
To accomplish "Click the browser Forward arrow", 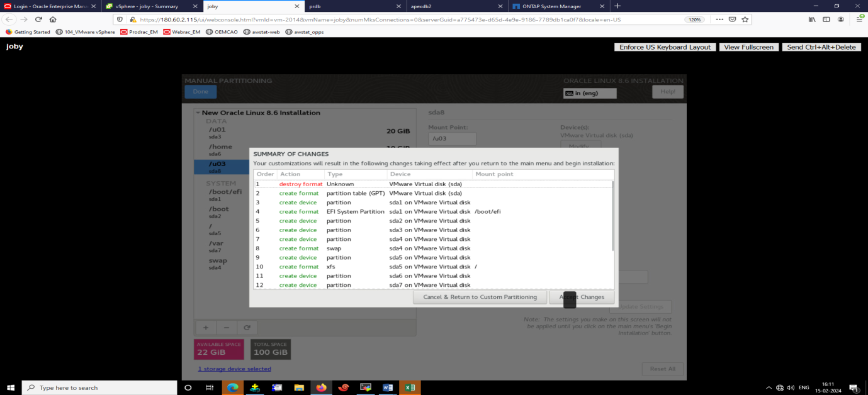I will pyautogui.click(x=24, y=19).
